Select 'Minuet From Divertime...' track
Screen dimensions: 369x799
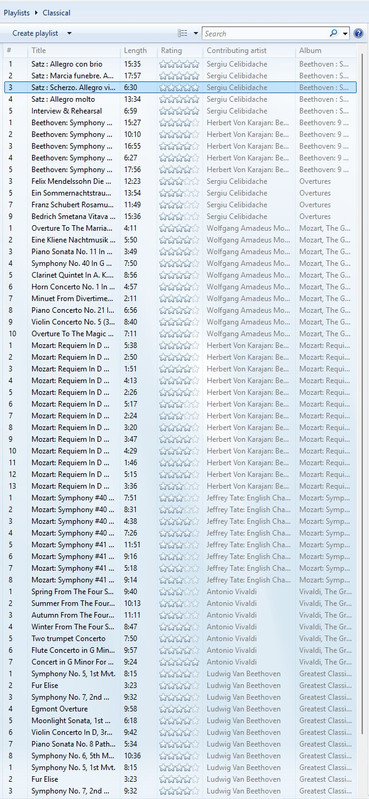pyautogui.click(x=180, y=299)
